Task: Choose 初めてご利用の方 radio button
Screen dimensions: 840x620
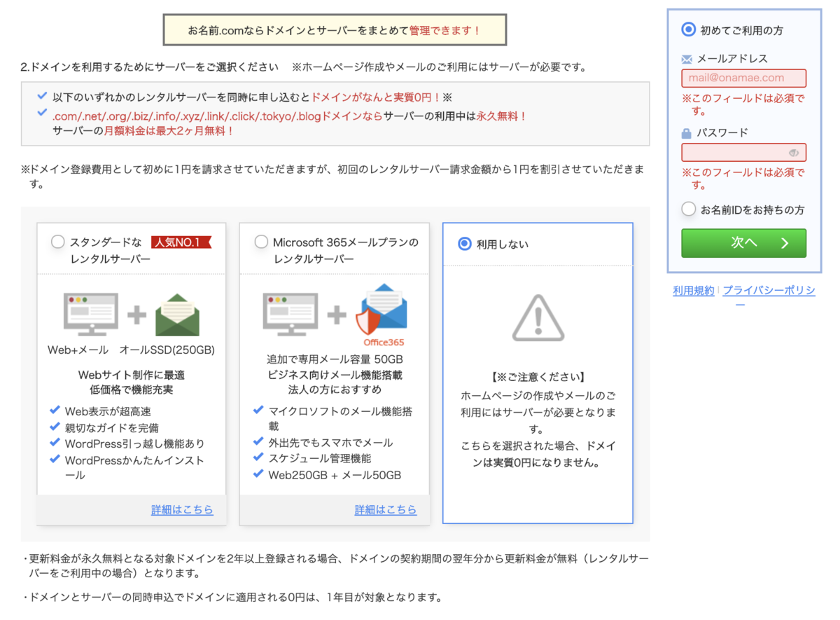Action: [689, 29]
